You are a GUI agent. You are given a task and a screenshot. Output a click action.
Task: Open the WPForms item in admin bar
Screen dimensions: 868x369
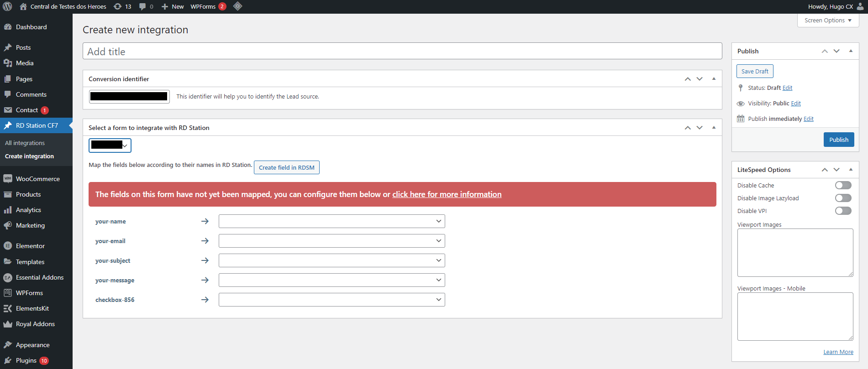pyautogui.click(x=208, y=6)
